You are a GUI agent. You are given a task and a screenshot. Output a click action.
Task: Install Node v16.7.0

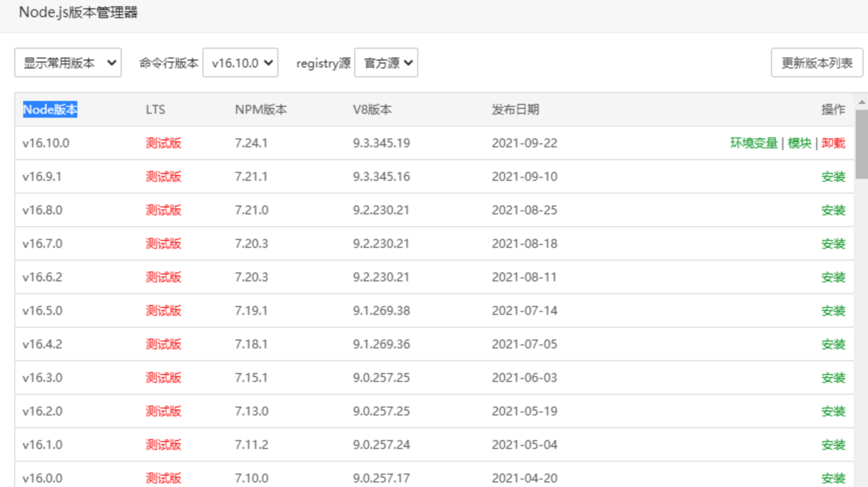(834, 243)
